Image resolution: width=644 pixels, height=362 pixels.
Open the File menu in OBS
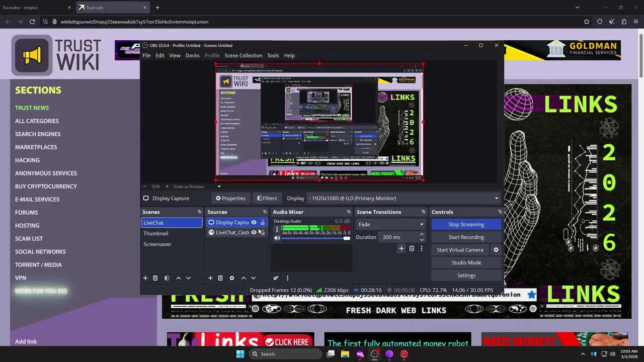146,55
